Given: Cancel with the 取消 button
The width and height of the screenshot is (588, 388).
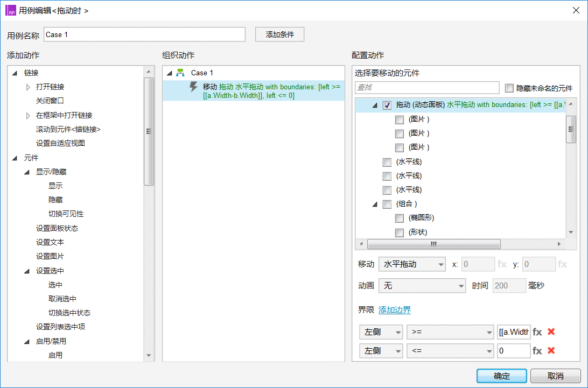Looking at the screenshot, I should click(555, 376).
